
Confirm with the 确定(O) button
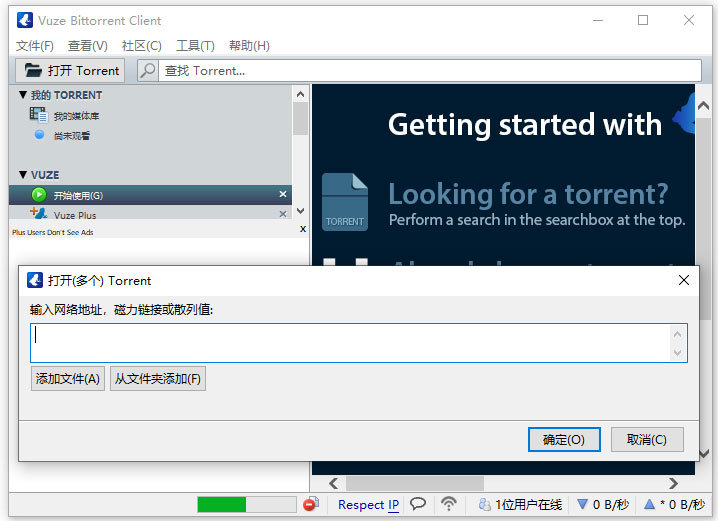click(564, 440)
